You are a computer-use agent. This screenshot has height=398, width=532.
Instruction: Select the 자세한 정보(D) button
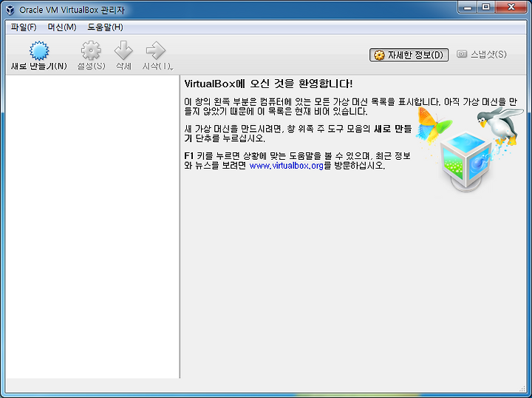click(409, 55)
